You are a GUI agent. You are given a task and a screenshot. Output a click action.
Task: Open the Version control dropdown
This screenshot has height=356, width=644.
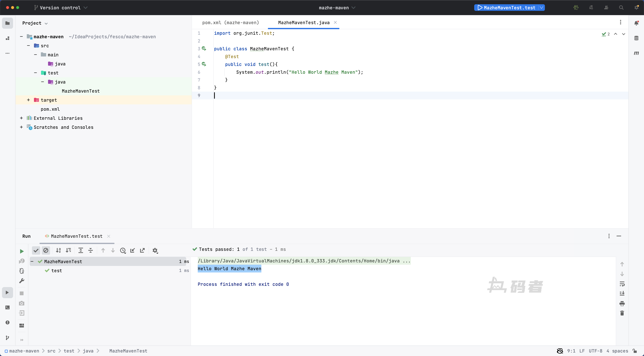[x=61, y=8]
